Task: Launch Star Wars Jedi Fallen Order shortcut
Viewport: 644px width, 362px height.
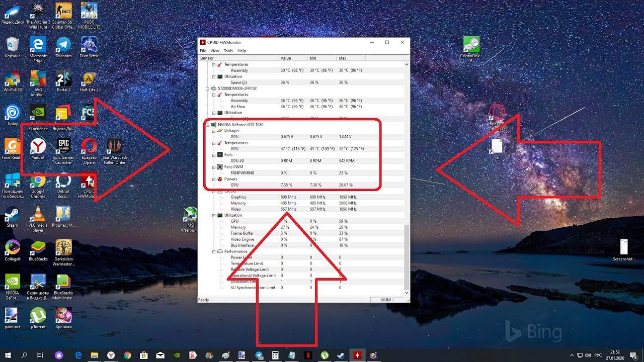Action: (114, 151)
